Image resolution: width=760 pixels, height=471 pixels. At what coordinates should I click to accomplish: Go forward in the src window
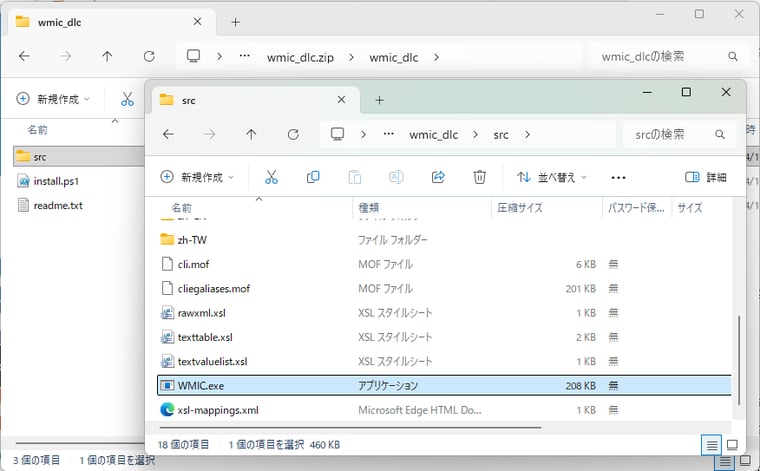click(x=209, y=134)
